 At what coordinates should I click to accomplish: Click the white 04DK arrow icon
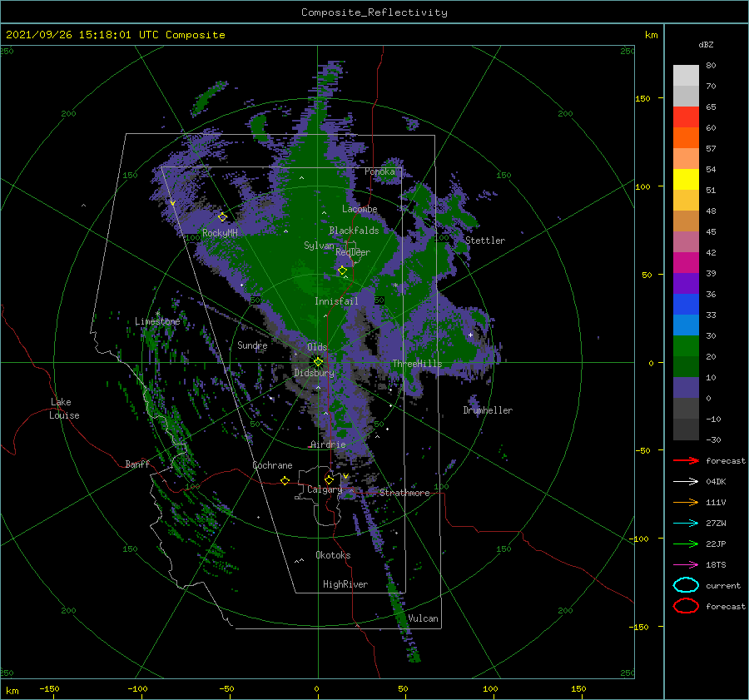tap(686, 481)
